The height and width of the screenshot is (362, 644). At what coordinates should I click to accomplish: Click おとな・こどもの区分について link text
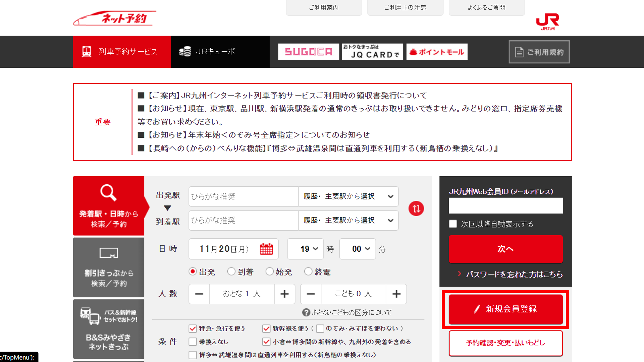point(352,312)
